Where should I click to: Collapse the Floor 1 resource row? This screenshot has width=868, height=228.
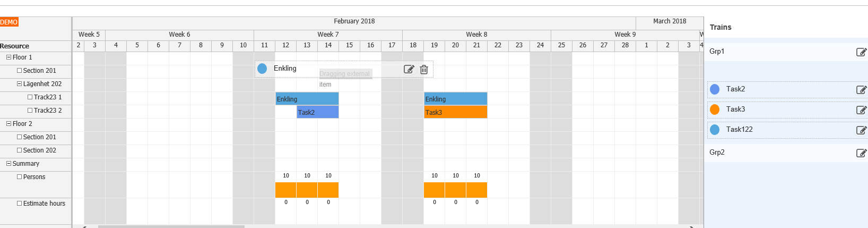click(x=8, y=57)
